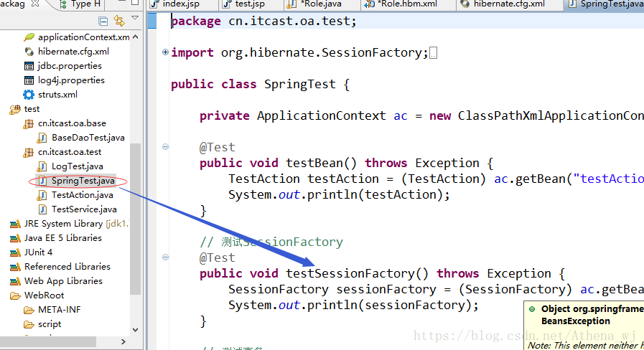Click the cn.itcast.oa.test package icon
This screenshot has width=644, height=350.
(28, 152)
